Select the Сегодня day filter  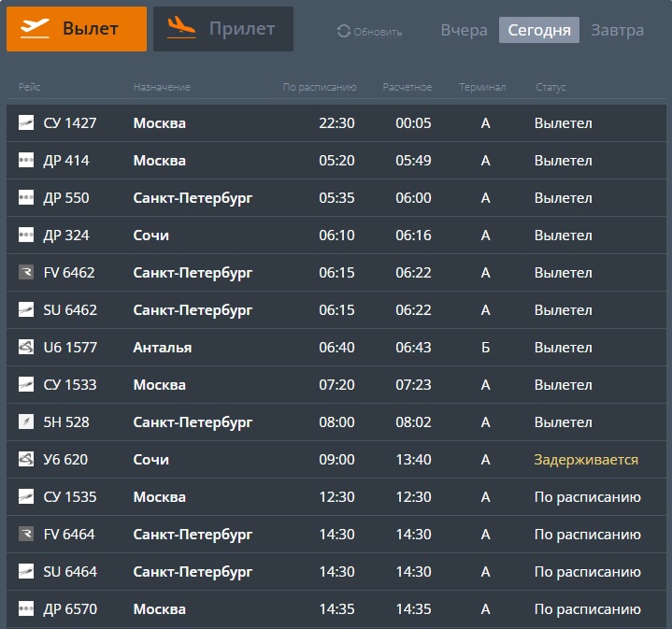click(539, 30)
